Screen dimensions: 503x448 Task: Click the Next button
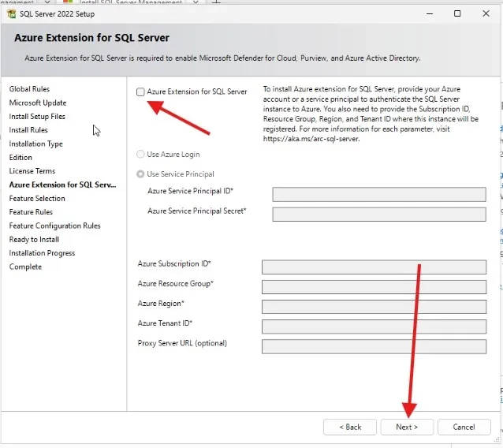[407, 427]
